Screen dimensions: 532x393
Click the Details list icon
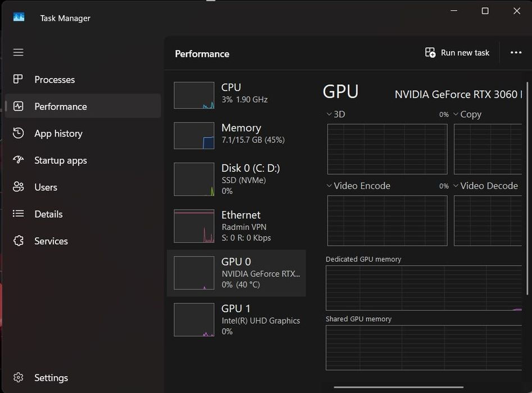pos(18,214)
